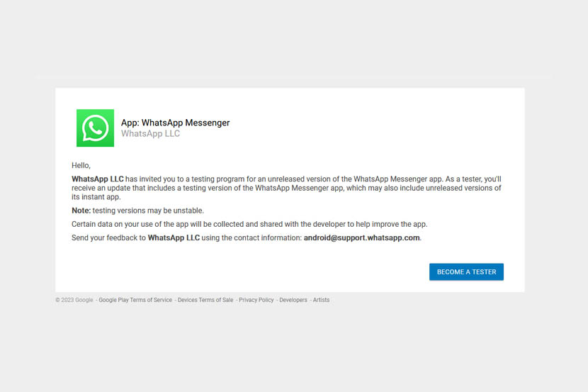Click the 'Certain data on your use' sentence
Viewport: 588px width, 392px height.
249,224
